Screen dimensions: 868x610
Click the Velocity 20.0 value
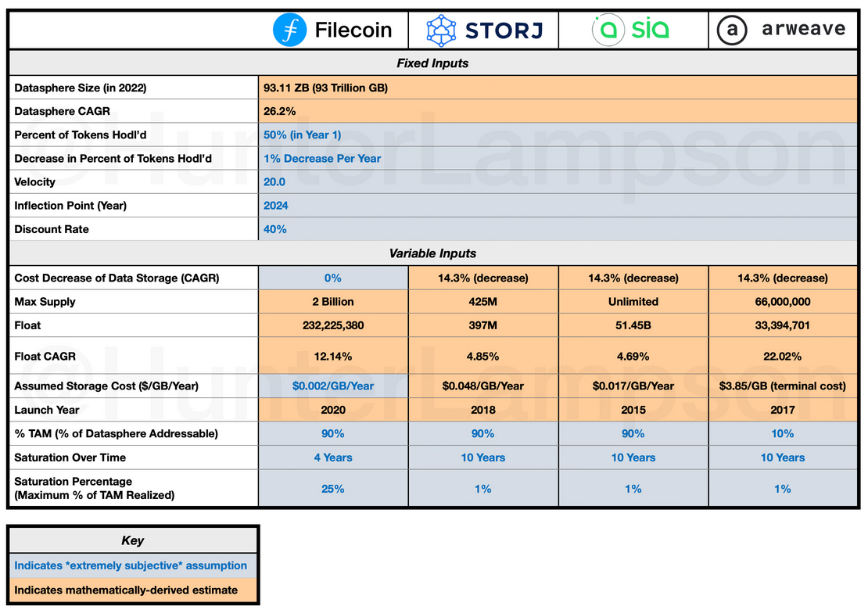pyautogui.click(x=275, y=182)
